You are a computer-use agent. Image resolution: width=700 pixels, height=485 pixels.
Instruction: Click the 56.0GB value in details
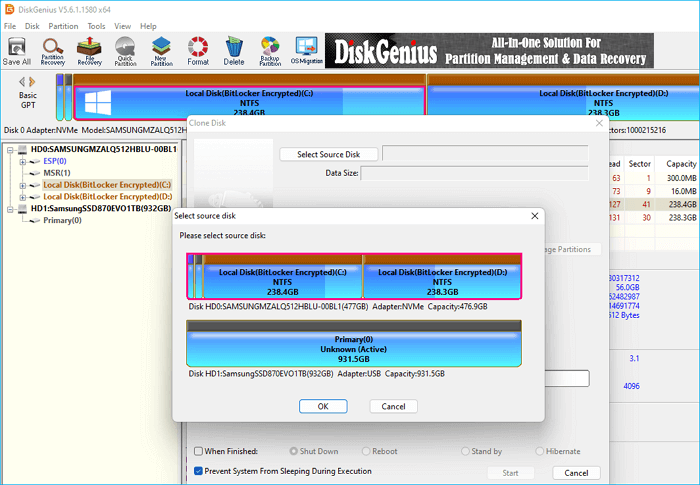(x=627, y=287)
